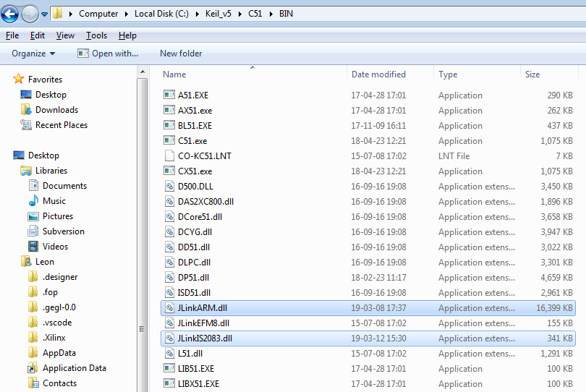
Task: Click the Downloads folder icon in sidebar
Action: pos(26,110)
